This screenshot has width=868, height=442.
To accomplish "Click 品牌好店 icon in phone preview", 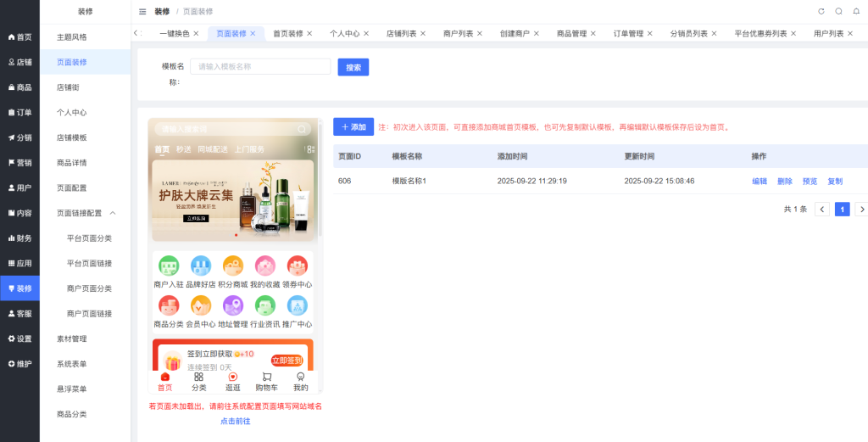I will coord(200,266).
